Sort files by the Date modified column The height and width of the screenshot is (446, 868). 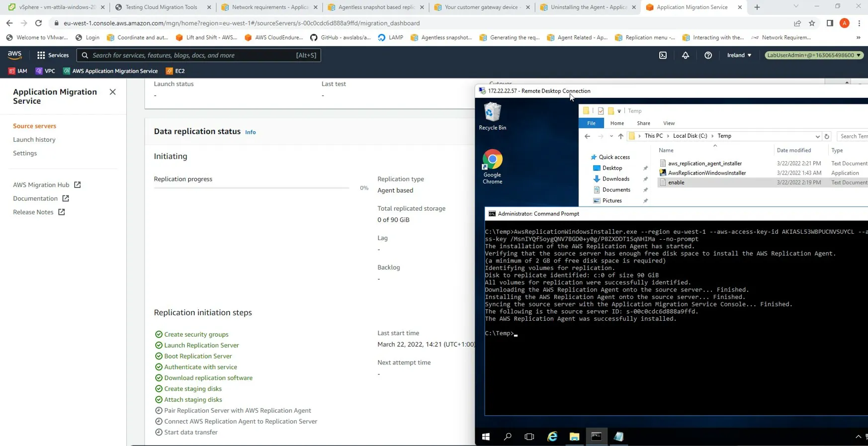[x=793, y=150]
